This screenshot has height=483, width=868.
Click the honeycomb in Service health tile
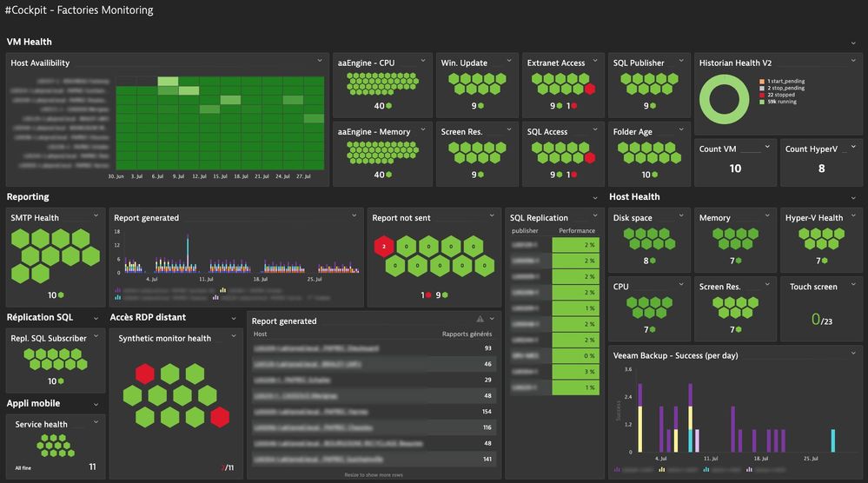click(x=55, y=446)
